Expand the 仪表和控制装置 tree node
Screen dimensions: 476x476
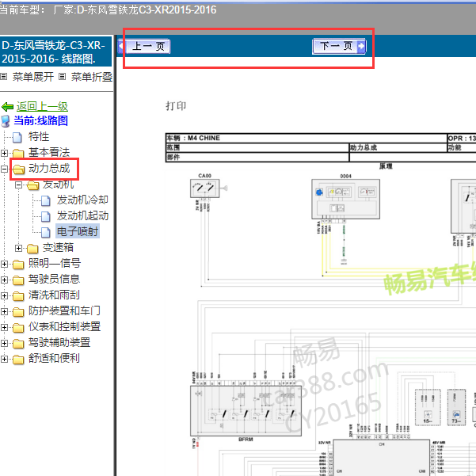(4, 327)
